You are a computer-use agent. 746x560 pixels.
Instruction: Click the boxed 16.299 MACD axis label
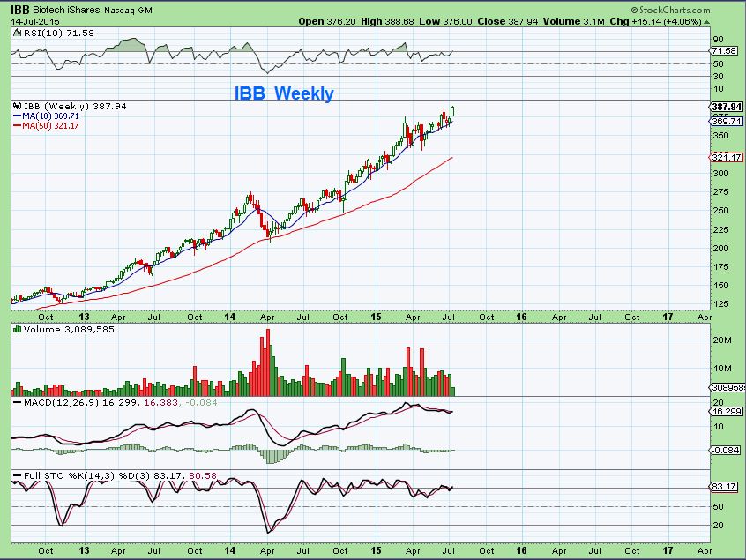coord(727,411)
